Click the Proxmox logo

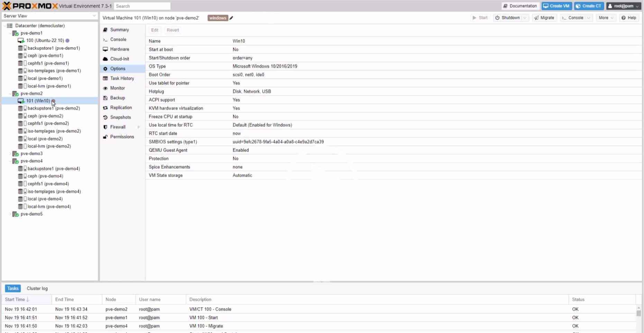click(x=30, y=6)
